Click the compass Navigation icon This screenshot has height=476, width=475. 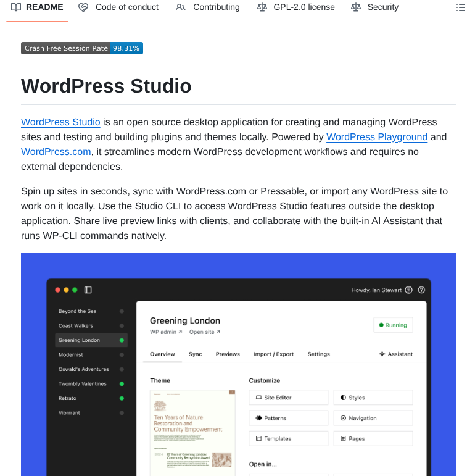tap(343, 418)
